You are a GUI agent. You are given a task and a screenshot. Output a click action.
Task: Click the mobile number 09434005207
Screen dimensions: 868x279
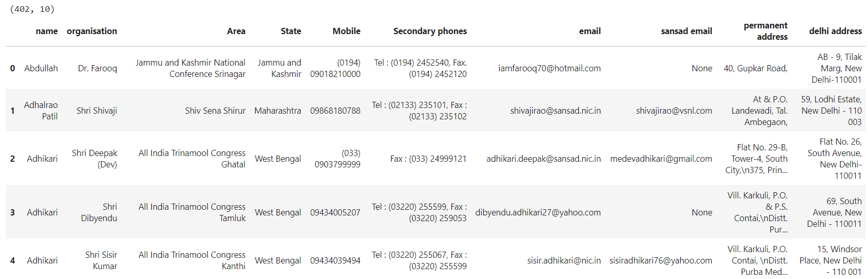click(x=335, y=212)
